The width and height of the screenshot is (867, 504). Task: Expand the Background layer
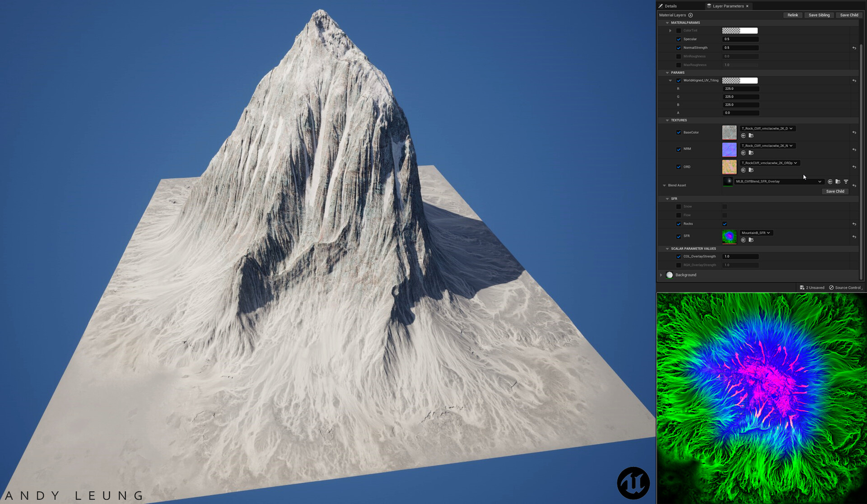click(x=661, y=275)
